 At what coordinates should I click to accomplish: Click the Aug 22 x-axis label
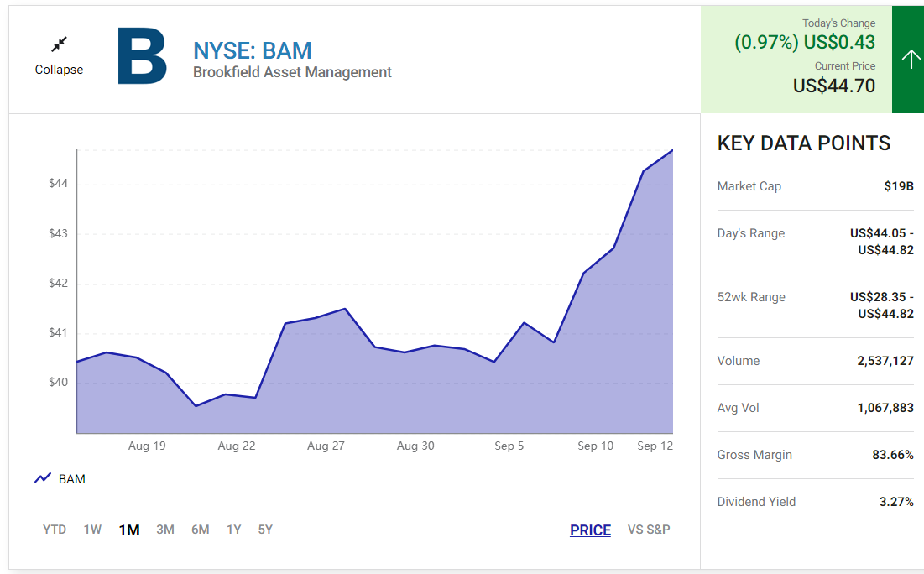coord(237,446)
